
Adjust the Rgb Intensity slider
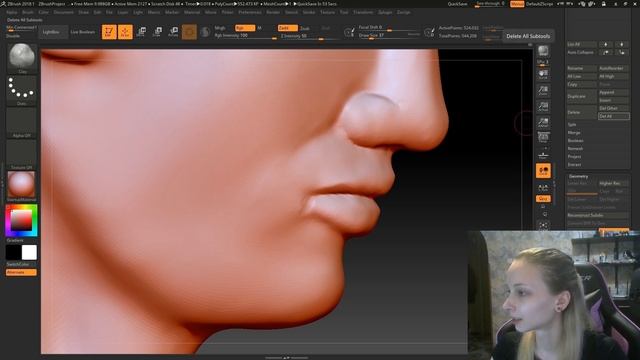point(245,36)
